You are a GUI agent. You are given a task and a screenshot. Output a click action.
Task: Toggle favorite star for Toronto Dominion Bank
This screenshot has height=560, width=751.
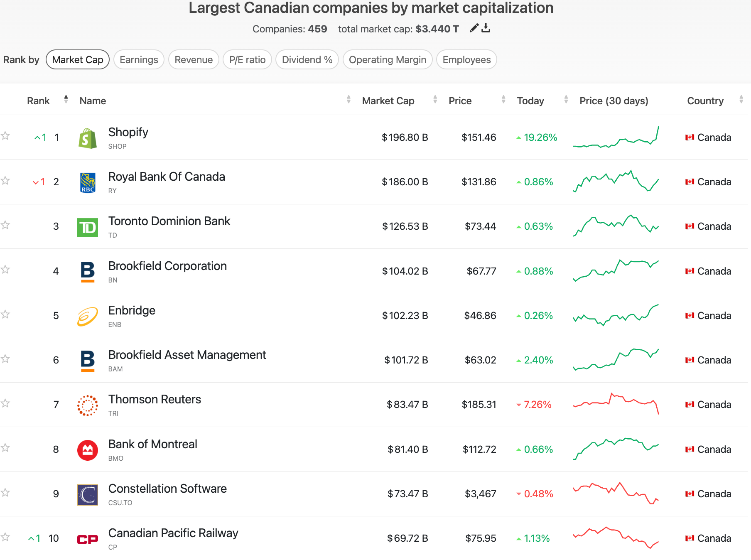(x=5, y=225)
